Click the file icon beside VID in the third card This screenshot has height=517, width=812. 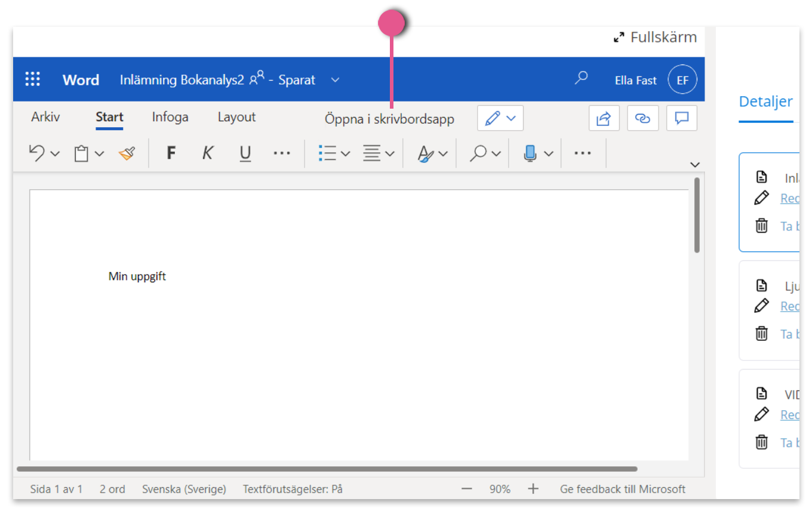click(x=761, y=393)
